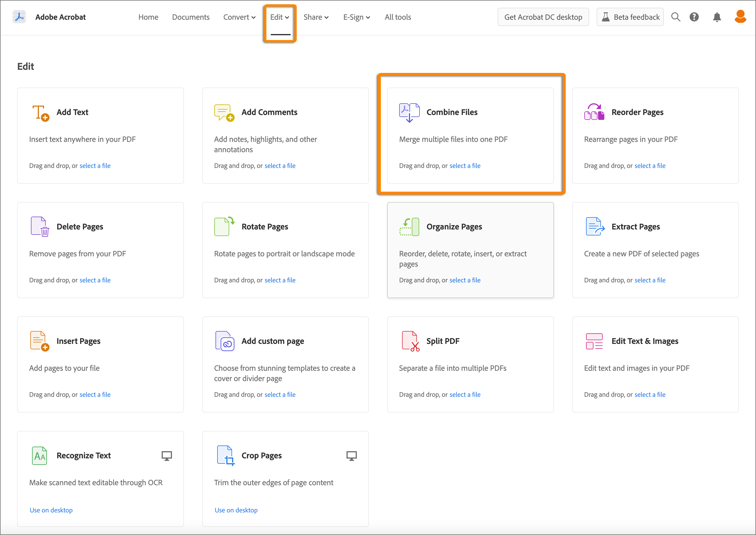Screen dimensions: 756x535
Task: Open the search magnifier icon
Action: pyautogui.click(x=676, y=17)
